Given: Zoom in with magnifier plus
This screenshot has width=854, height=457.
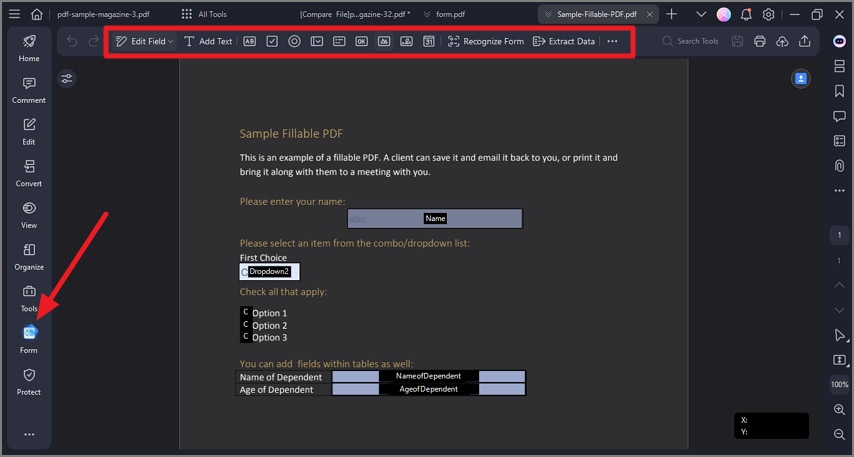Looking at the screenshot, I should (839, 410).
